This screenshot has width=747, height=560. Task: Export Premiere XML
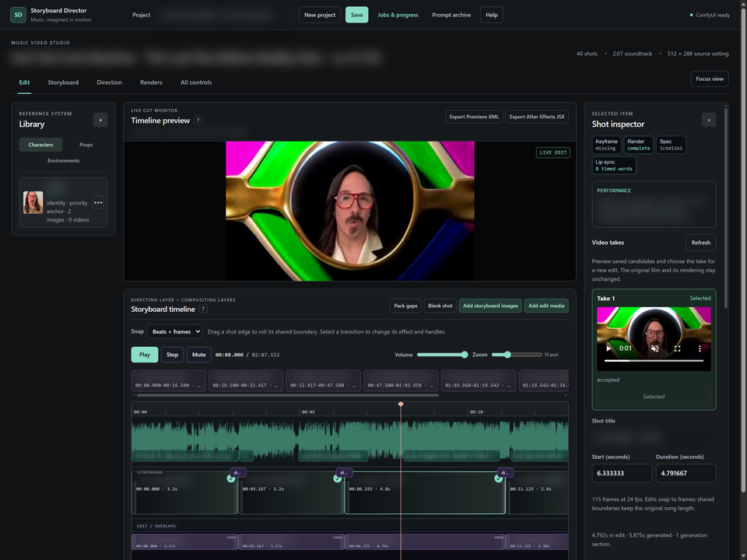tap(474, 117)
